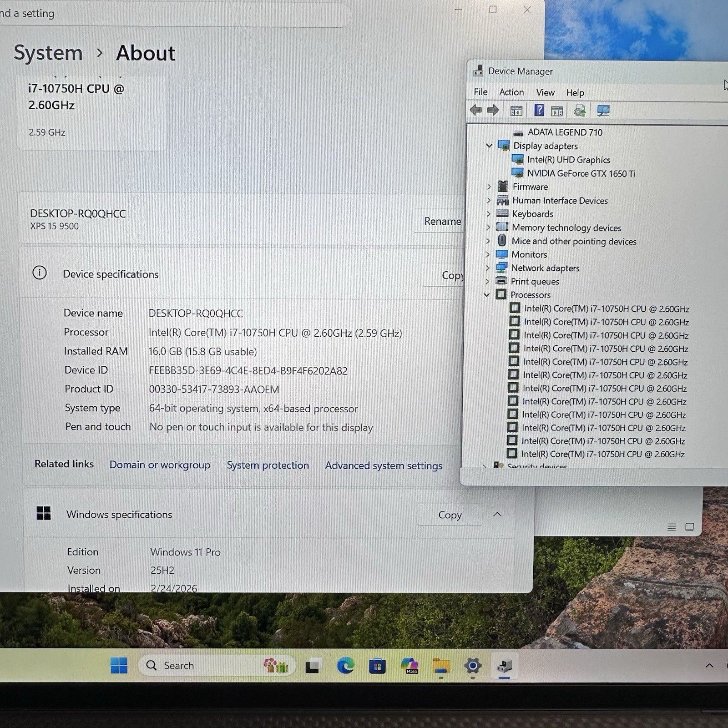Image resolution: width=728 pixels, height=728 pixels.
Task: Open the System protection link
Action: pyautogui.click(x=268, y=465)
